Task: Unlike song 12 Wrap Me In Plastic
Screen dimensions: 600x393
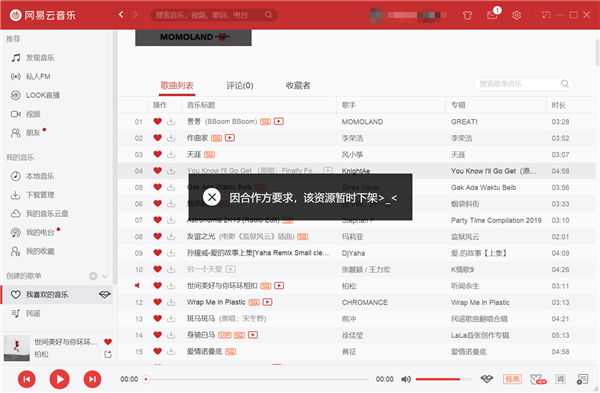Action: [x=157, y=302]
